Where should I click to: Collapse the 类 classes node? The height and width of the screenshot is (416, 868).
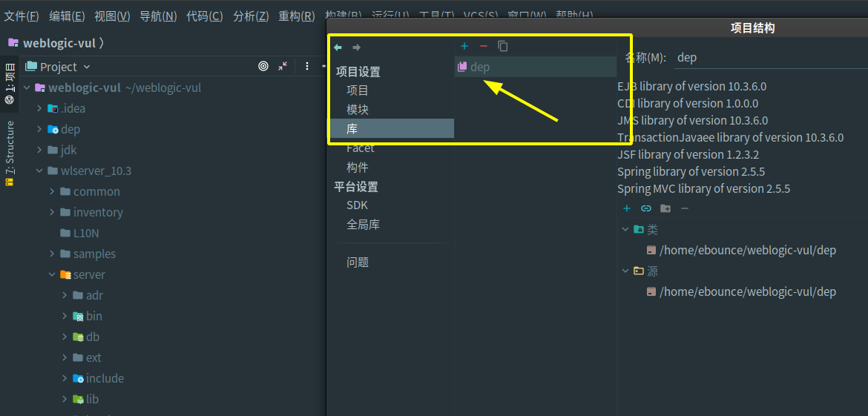coord(625,230)
